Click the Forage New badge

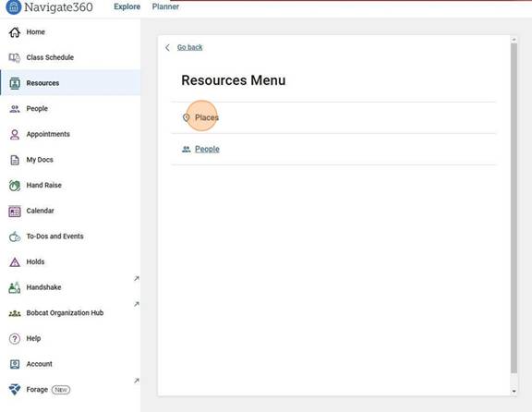point(61,390)
